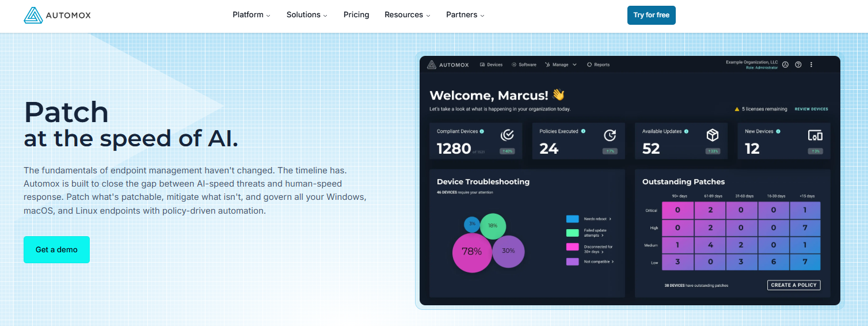Screen dimensions: 868x326
Task: Open the Pricing page
Action: tap(356, 15)
